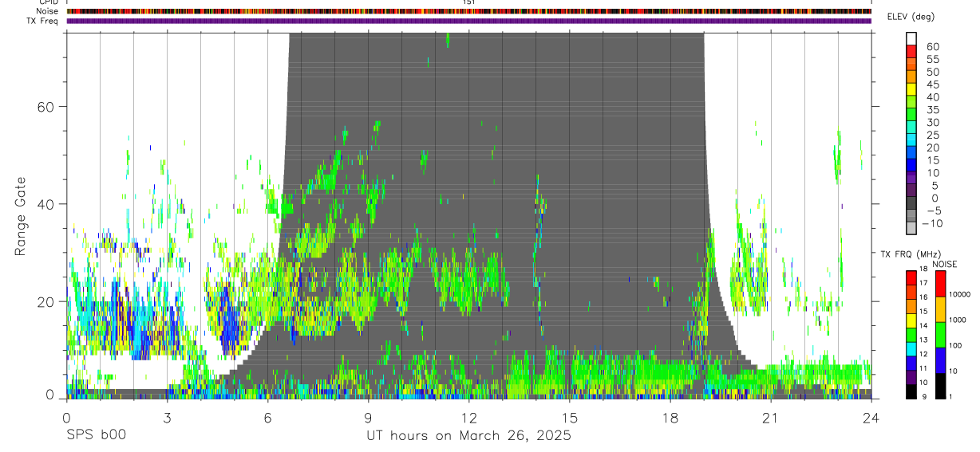Select the cyan 25 degree elevation swatch
Screen dimensions: 980x452
[911, 138]
